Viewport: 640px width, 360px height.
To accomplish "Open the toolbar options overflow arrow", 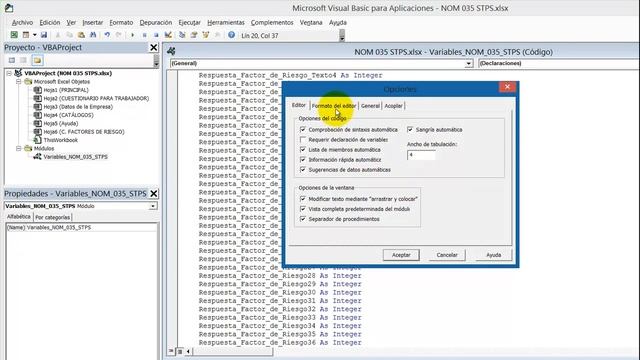I will point(342,37).
